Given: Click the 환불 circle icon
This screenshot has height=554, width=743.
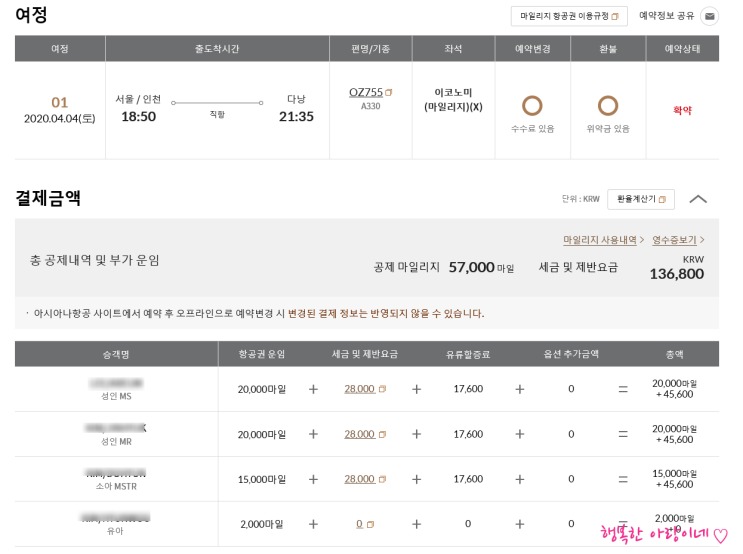Looking at the screenshot, I should pyautogui.click(x=607, y=106).
